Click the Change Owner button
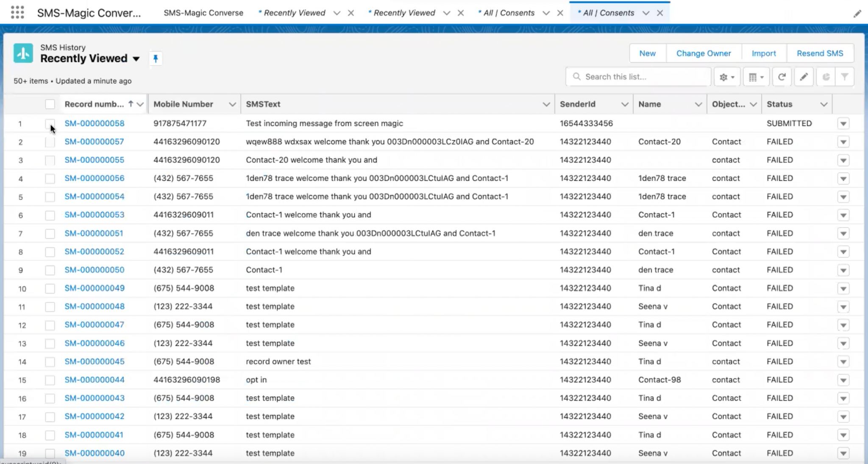Image resolution: width=868 pixels, height=464 pixels. pyautogui.click(x=704, y=53)
